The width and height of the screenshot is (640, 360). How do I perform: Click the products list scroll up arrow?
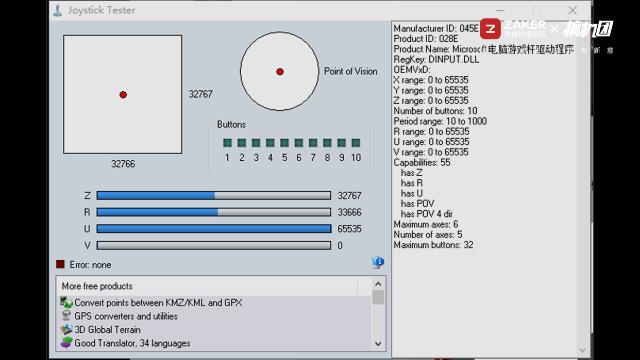pyautogui.click(x=378, y=284)
